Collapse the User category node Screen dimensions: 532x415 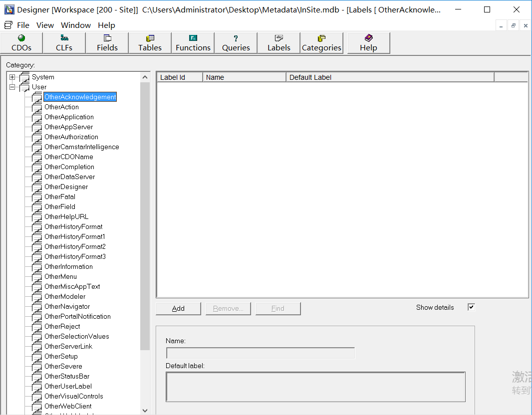pos(12,87)
